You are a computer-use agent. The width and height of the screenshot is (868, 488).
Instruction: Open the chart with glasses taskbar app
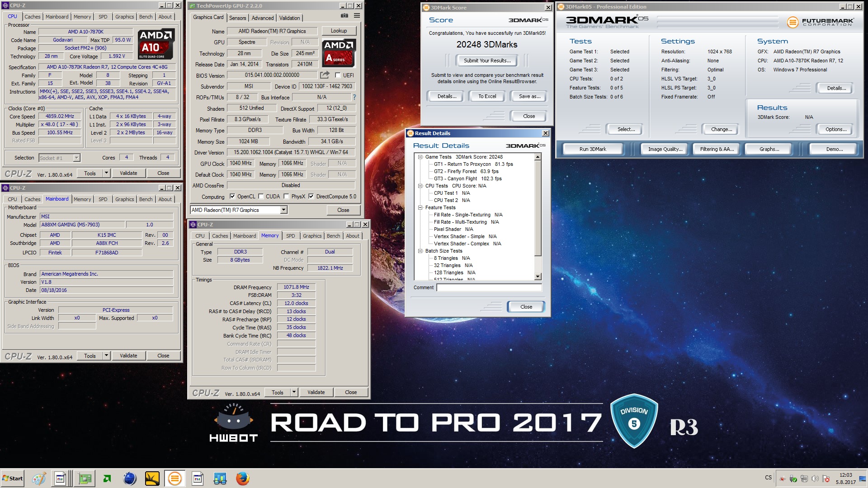[220, 479]
